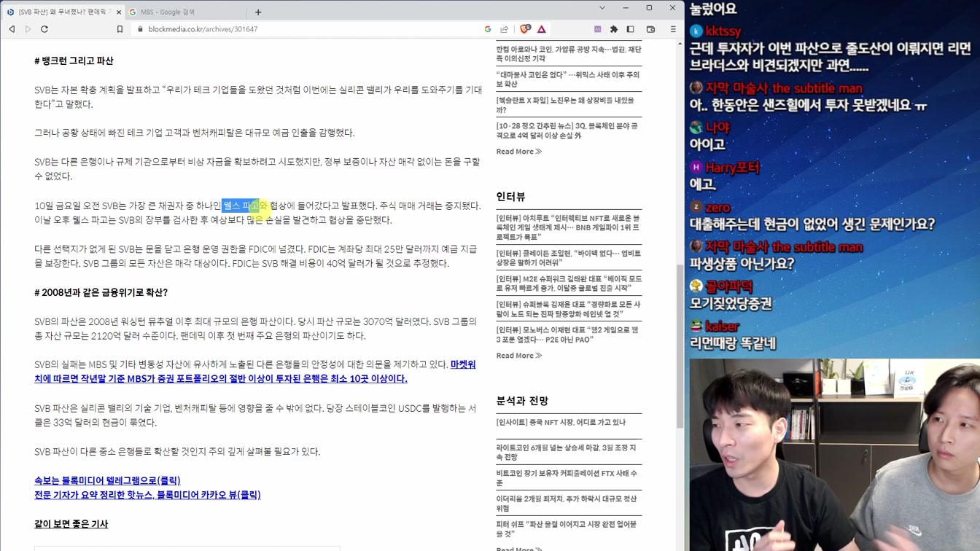Open the browser hamburger menu

(673, 29)
